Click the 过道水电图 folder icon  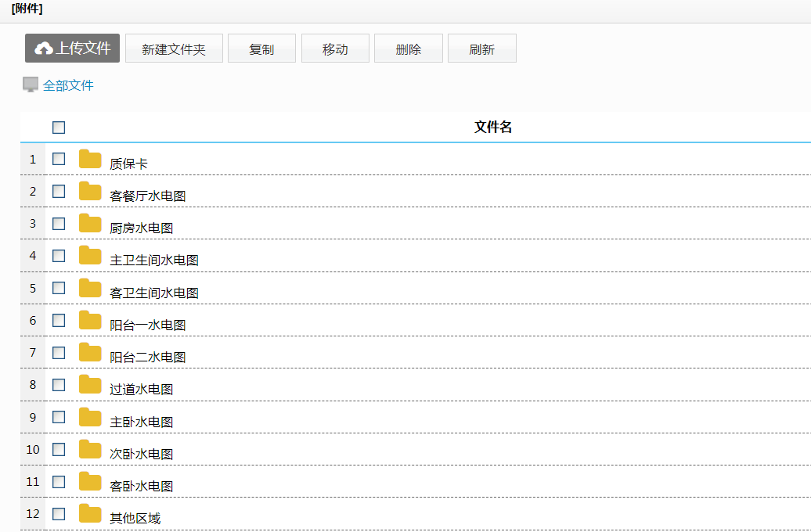click(90, 385)
